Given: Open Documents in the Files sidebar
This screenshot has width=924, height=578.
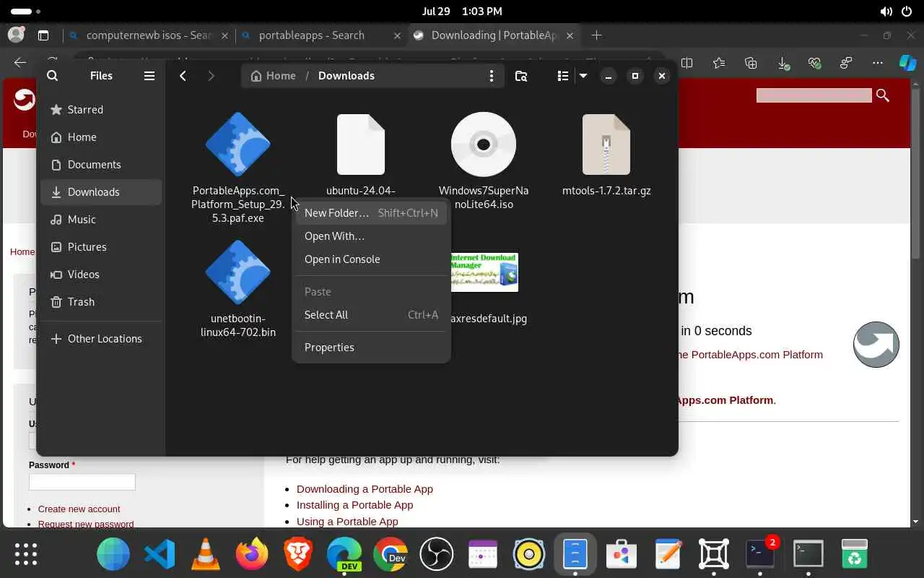Looking at the screenshot, I should coord(101,165).
